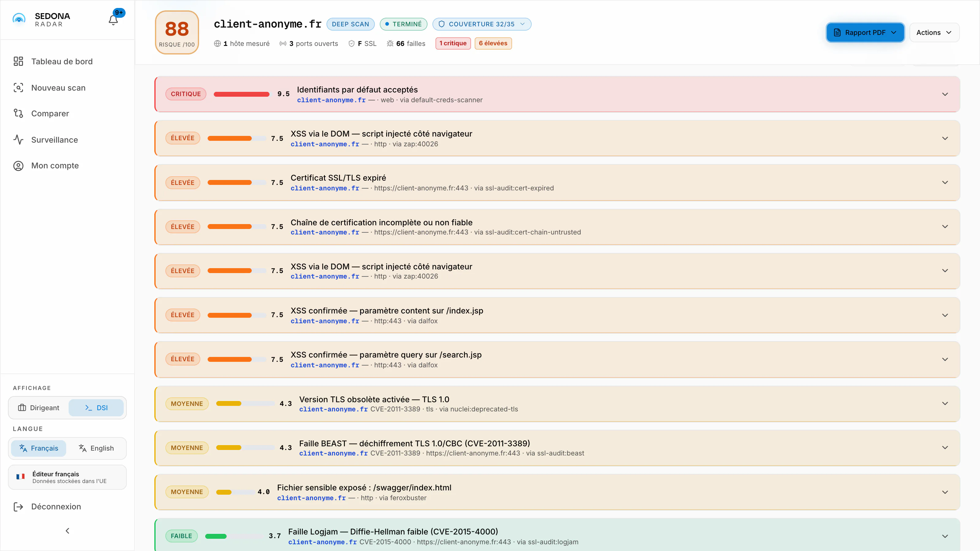The height and width of the screenshot is (551, 980).
Task: Click the red 9.5 severity bar
Action: point(241,94)
